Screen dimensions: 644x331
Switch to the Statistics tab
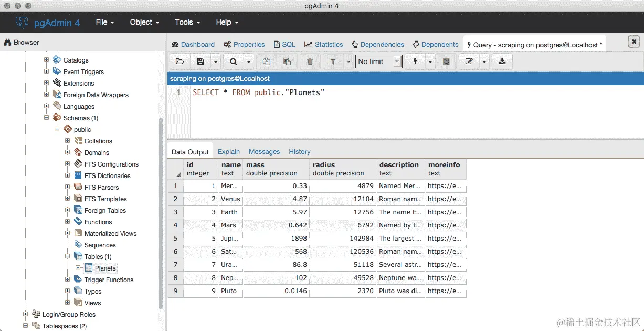tap(324, 45)
